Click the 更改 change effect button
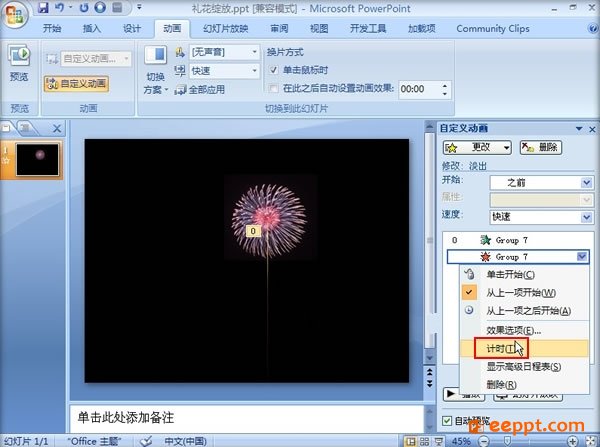The image size is (600, 447). (477, 147)
